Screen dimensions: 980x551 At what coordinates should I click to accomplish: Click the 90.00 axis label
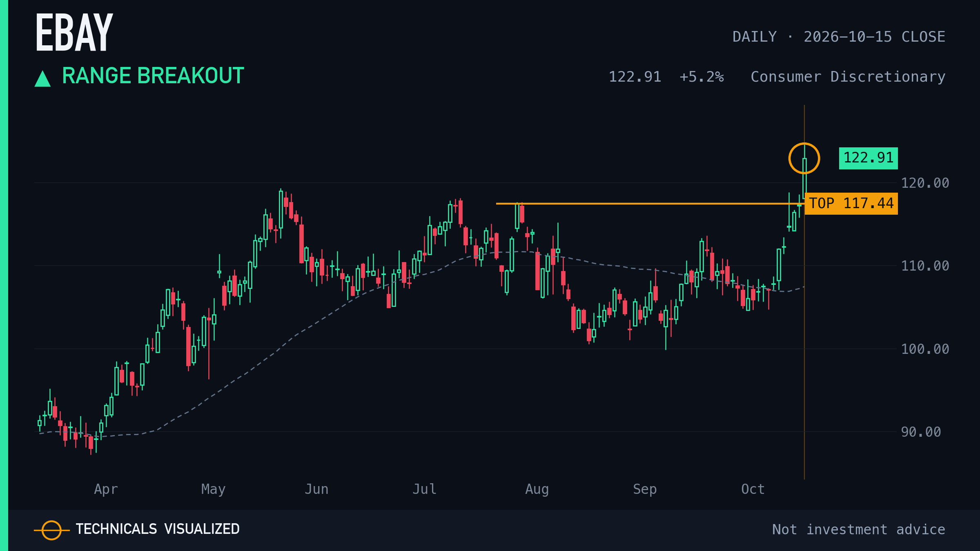pyautogui.click(x=921, y=432)
